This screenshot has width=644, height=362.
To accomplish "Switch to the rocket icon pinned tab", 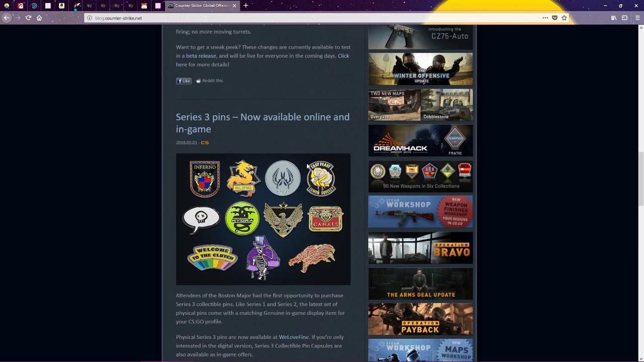I will pyautogui.click(x=77, y=6).
